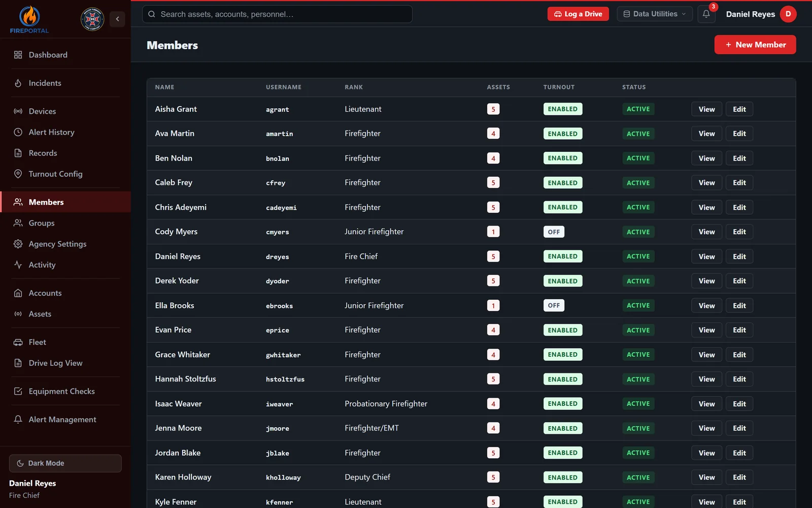
Task: Click the 'Deputy Chief' rank text
Action: [x=367, y=478]
